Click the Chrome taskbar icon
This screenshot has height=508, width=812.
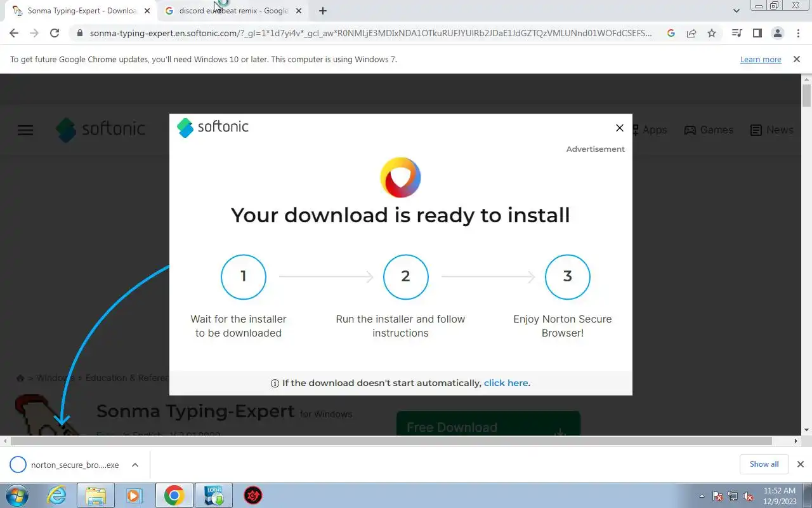(x=174, y=495)
